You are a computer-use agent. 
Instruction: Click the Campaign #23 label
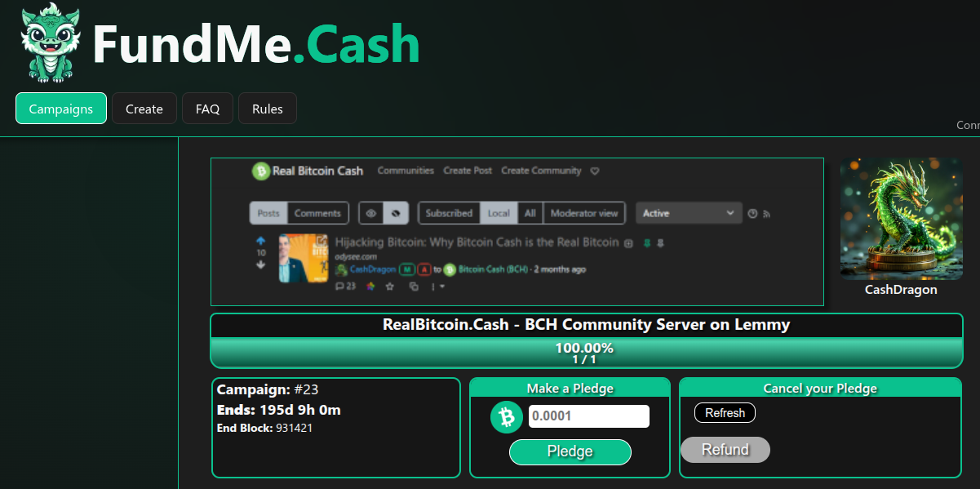tap(268, 390)
